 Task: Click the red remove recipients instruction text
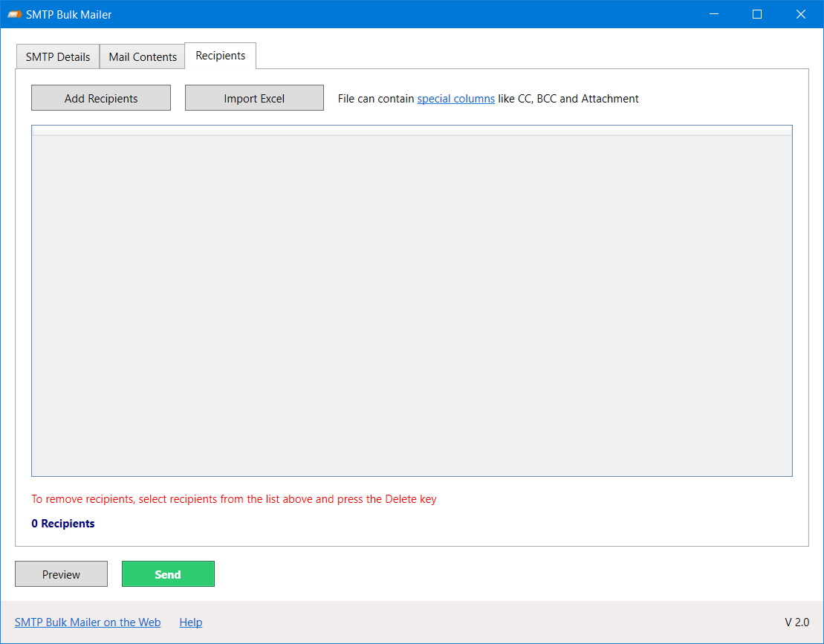click(234, 499)
